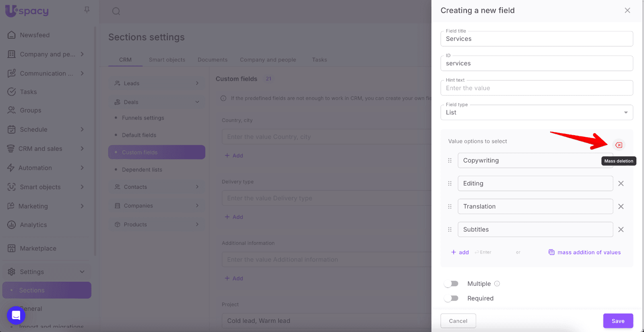Open the Field type List dropdown
644x332 pixels.
click(x=536, y=113)
